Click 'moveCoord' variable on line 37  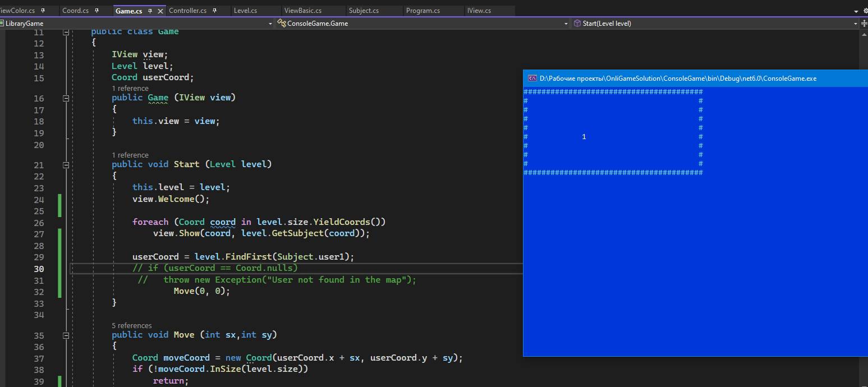(x=186, y=358)
